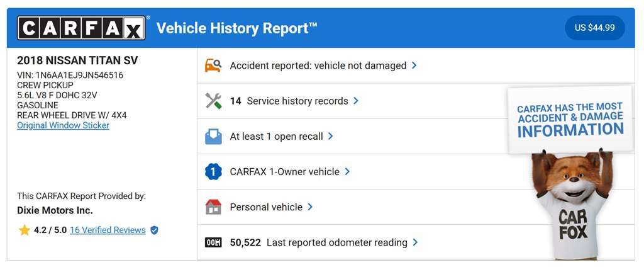The image size is (644, 267).
Task: Open the 16 Verified Reviews link
Action: tap(108, 230)
